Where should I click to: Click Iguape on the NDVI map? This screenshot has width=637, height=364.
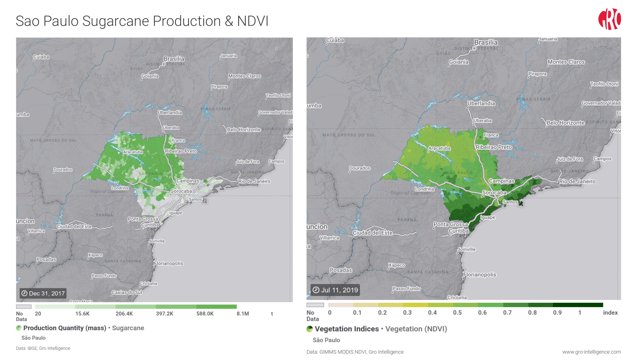(x=488, y=217)
